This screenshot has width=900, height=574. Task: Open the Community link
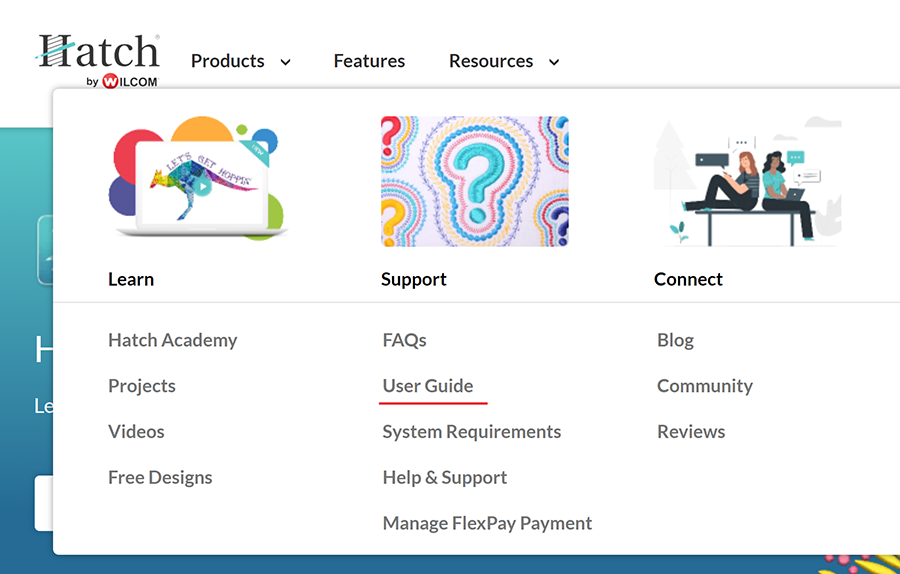704,386
